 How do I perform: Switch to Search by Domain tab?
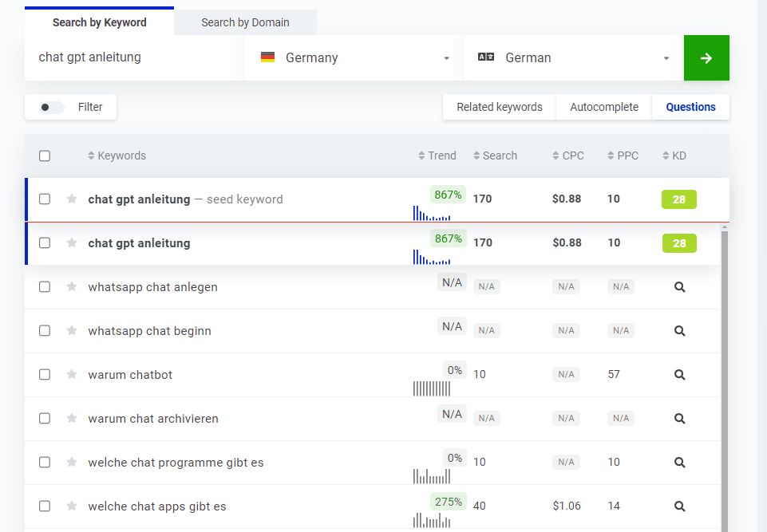[x=245, y=22]
